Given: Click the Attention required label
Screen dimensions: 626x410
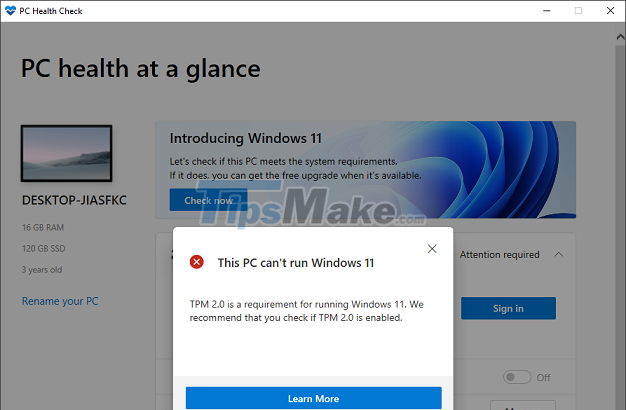Looking at the screenshot, I should [x=499, y=254].
